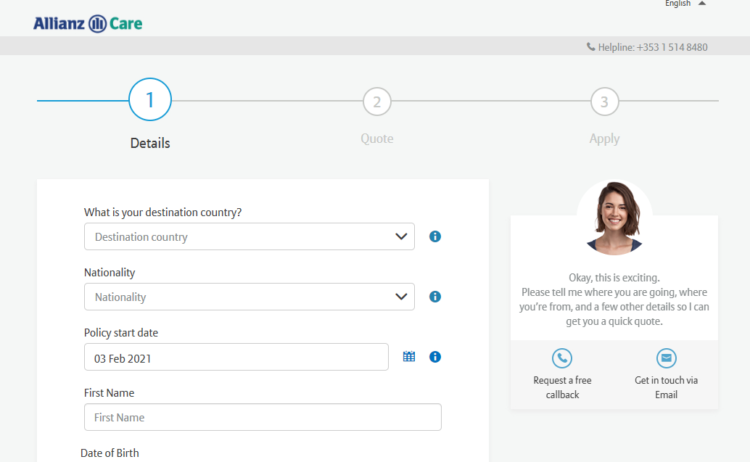Viewport: 750px width, 462px height.
Task: Click the Allianz Care logo
Action: pyautogui.click(x=88, y=23)
